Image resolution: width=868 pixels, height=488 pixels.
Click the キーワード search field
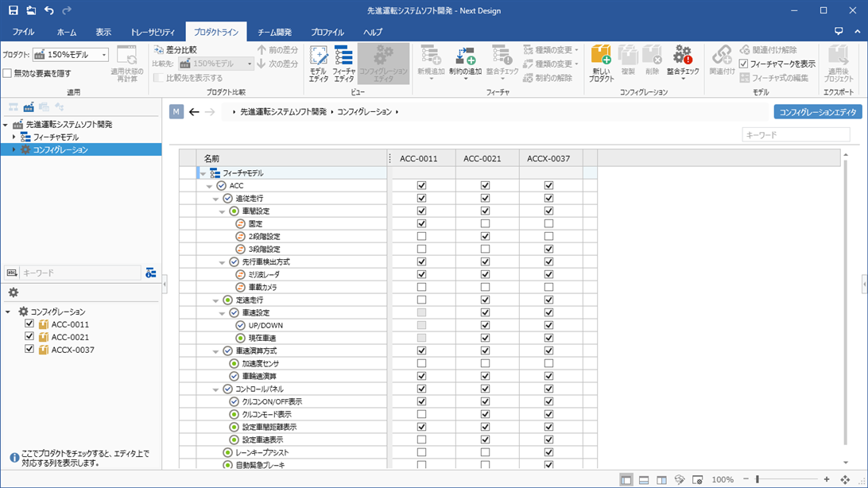click(x=795, y=134)
